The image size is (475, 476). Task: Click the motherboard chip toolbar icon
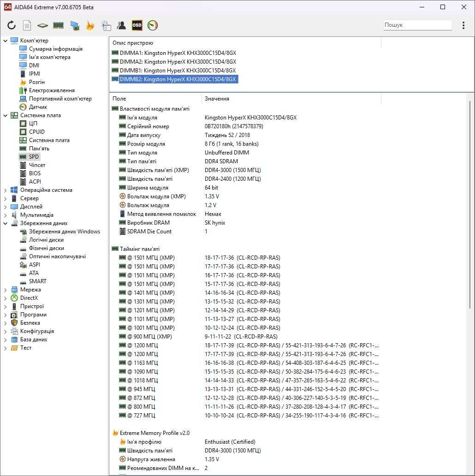tap(42, 25)
